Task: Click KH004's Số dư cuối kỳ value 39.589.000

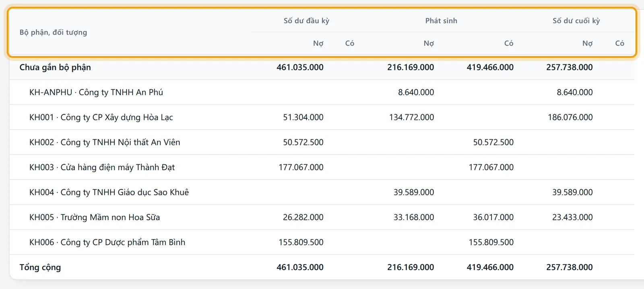Action: [x=572, y=192]
